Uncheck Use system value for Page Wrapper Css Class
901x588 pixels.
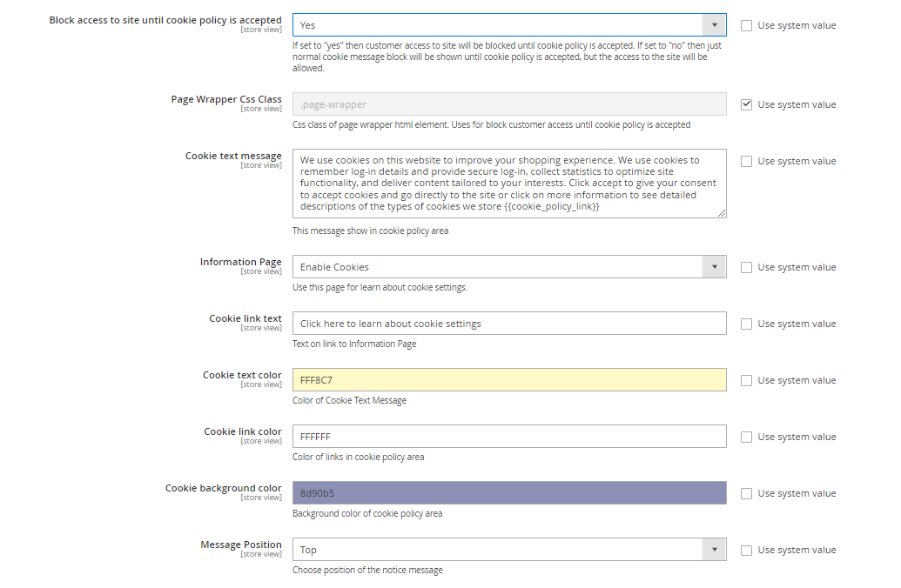pos(746,104)
